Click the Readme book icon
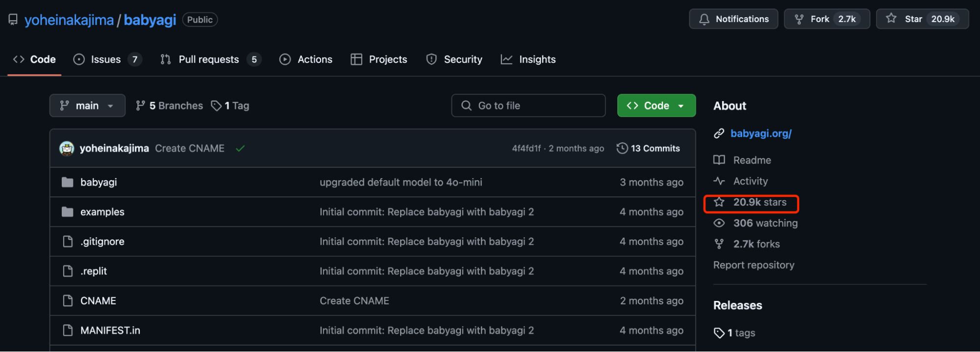The image size is (980, 352). (x=719, y=160)
